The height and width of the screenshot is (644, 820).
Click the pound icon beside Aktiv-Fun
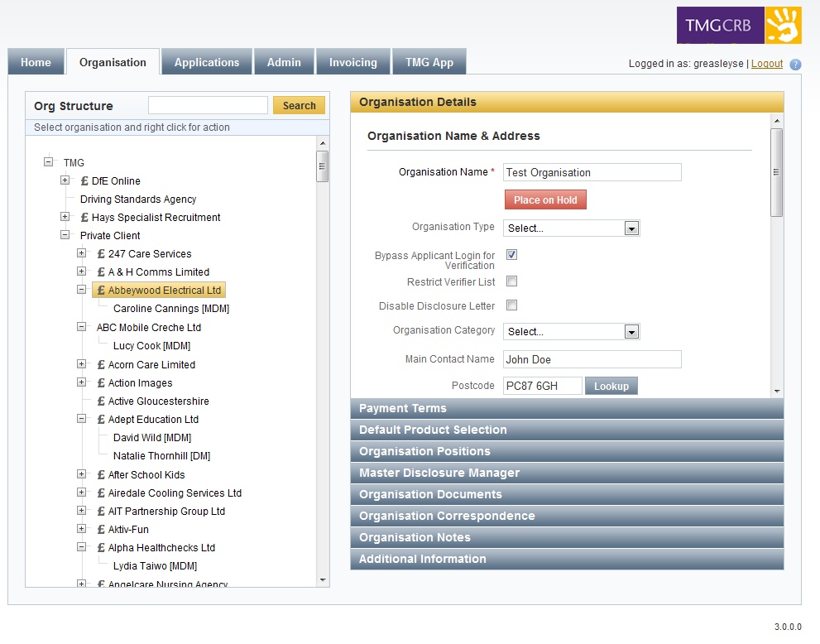[101, 530]
